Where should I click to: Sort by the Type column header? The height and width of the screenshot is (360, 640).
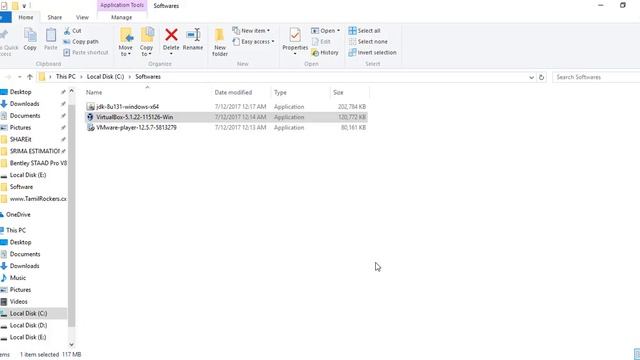pos(280,93)
